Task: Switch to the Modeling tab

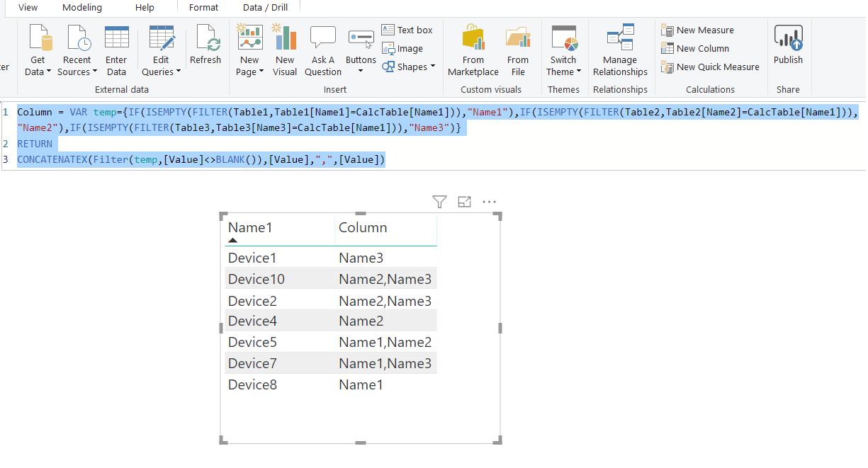Action: [82, 8]
